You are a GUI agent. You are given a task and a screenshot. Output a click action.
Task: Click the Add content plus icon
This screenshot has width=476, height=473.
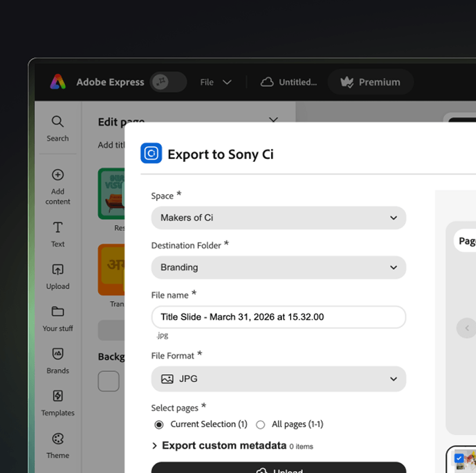click(x=57, y=175)
